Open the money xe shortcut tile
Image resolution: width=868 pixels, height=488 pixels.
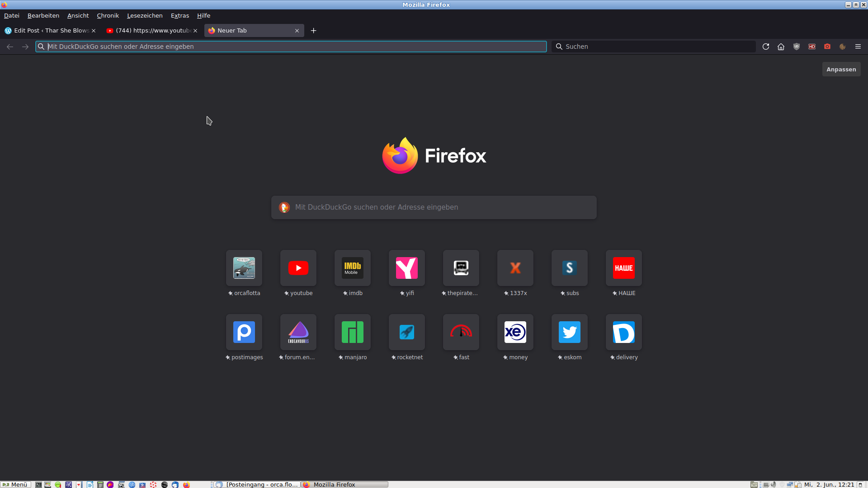click(515, 332)
